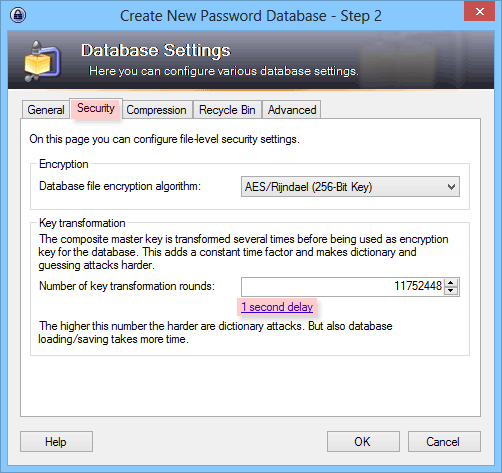Image resolution: width=502 pixels, height=473 pixels.
Task: Click the "Database file encryption algorithm" label
Action: [x=120, y=186]
